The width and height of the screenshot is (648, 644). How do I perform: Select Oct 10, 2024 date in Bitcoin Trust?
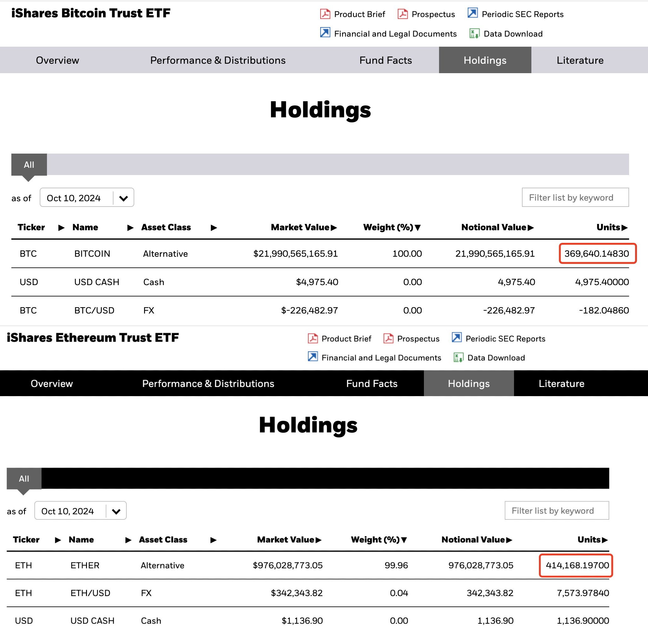tap(74, 198)
